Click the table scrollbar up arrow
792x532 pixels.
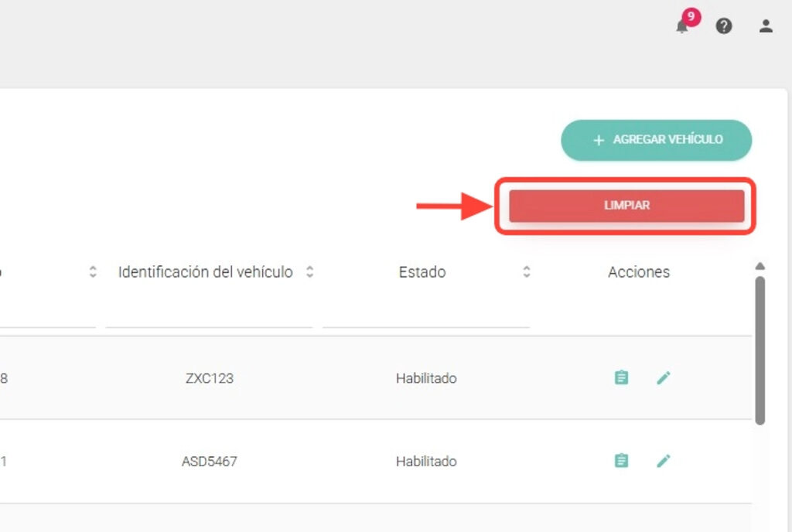(760, 267)
